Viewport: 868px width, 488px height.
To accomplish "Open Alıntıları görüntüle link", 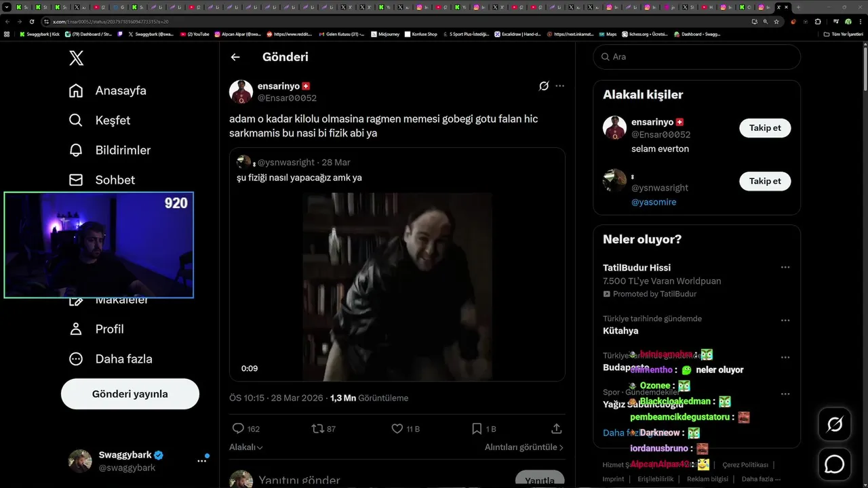I will pyautogui.click(x=524, y=447).
